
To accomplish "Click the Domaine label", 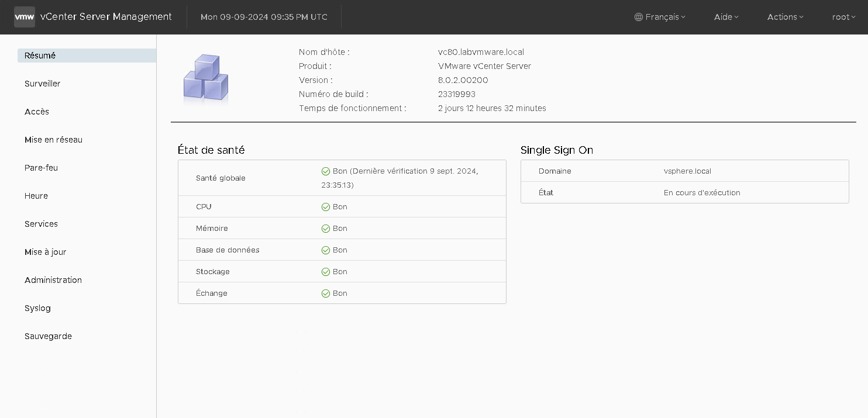I will click(555, 171).
